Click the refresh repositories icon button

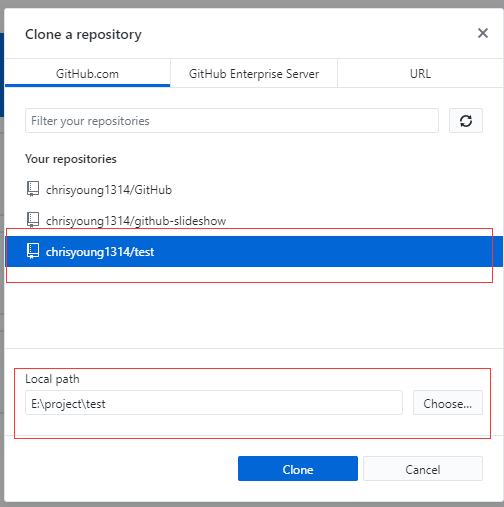(466, 121)
